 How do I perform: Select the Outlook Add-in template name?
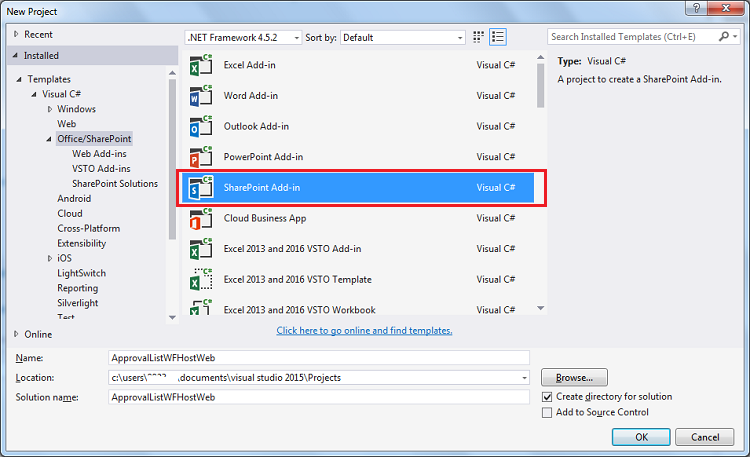point(256,126)
